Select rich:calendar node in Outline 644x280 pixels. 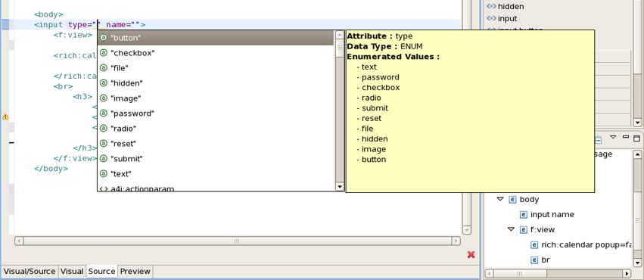click(x=580, y=244)
